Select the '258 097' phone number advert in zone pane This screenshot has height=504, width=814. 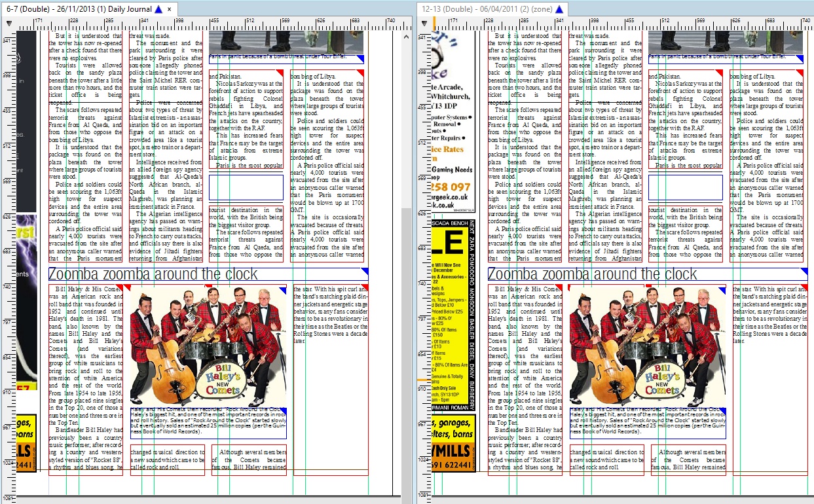coord(451,187)
